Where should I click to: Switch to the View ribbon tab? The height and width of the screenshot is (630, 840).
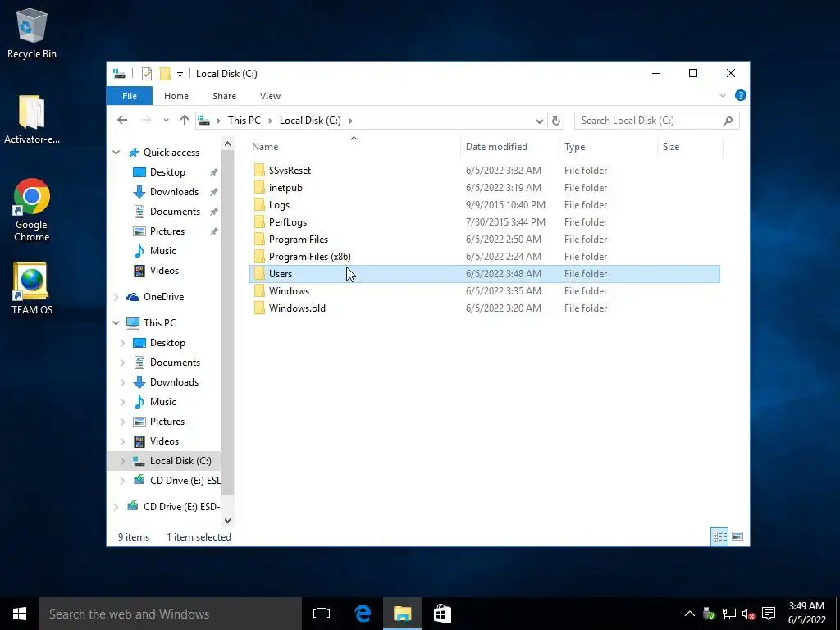click(270, 96)
